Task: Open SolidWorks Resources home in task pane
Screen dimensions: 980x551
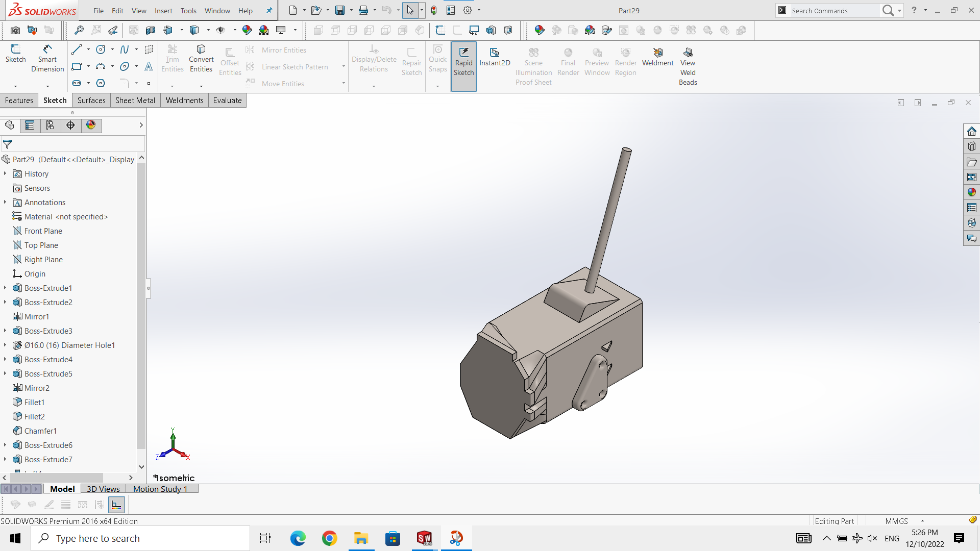Action: point(971,131)
